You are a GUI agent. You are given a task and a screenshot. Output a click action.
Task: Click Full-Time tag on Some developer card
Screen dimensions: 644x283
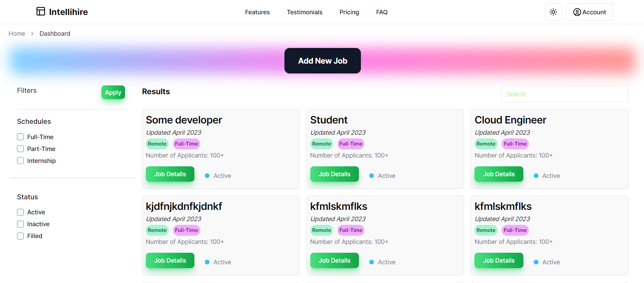186,144
